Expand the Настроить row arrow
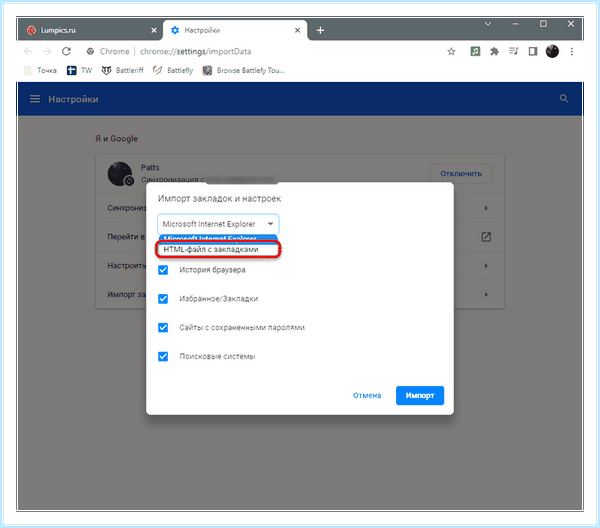The image size is (600, 528). [486, 266]
